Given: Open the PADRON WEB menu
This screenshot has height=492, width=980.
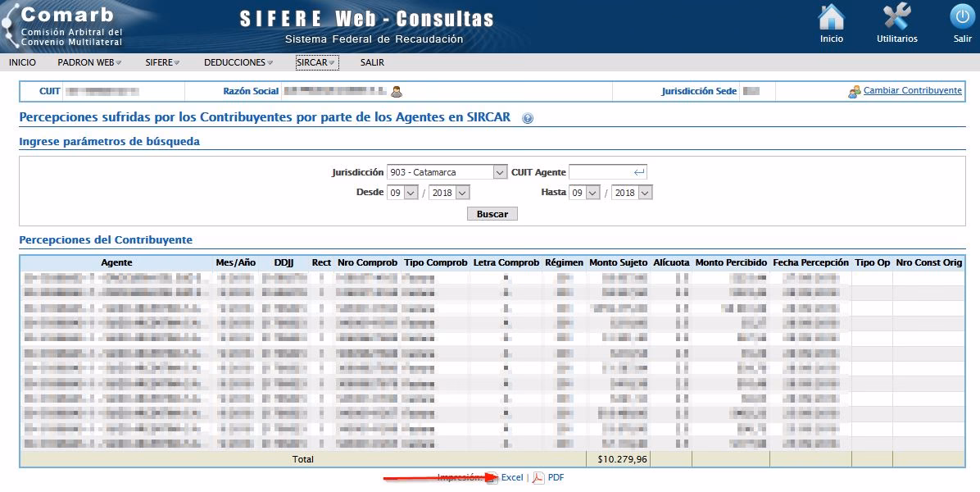Looking at the screenshot, I should click(88, 62).
